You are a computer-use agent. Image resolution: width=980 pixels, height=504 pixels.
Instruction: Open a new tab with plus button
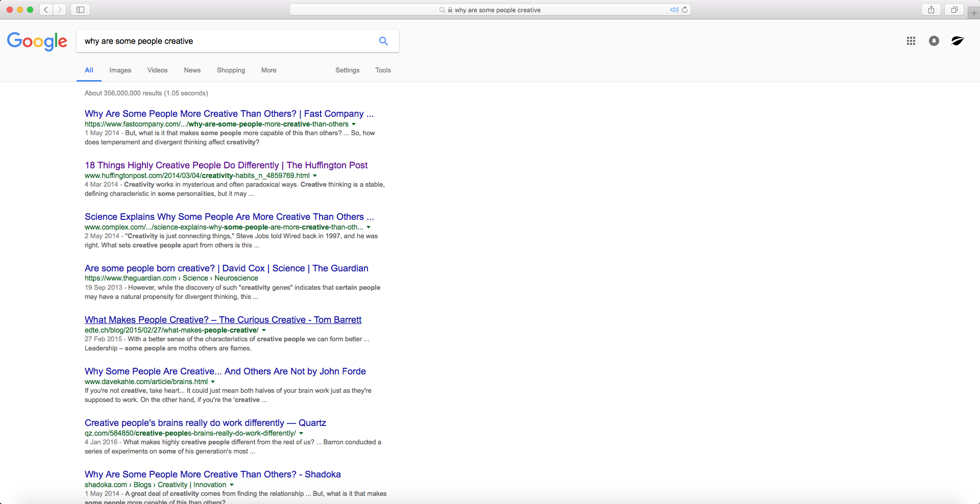[974, 13]
